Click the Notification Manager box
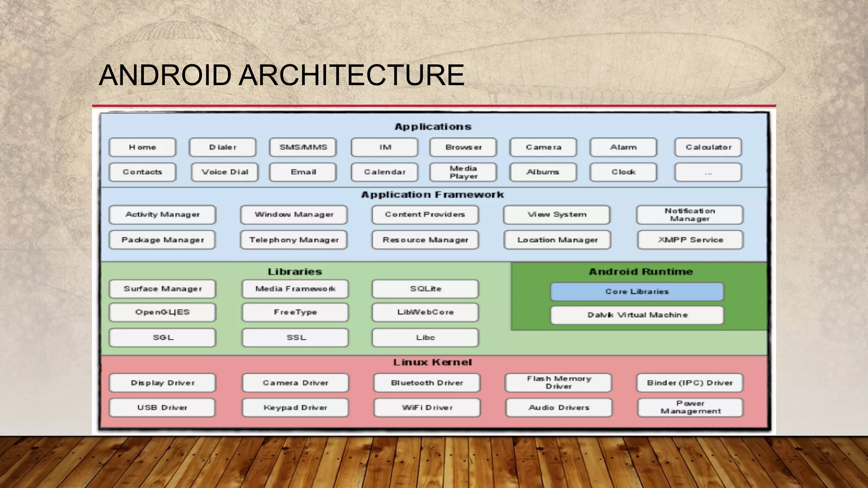868x488 pixels. (690, 215)
